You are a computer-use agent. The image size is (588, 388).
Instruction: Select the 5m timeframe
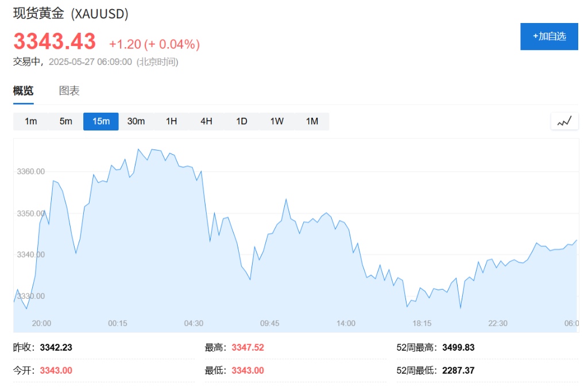(66, 121)
